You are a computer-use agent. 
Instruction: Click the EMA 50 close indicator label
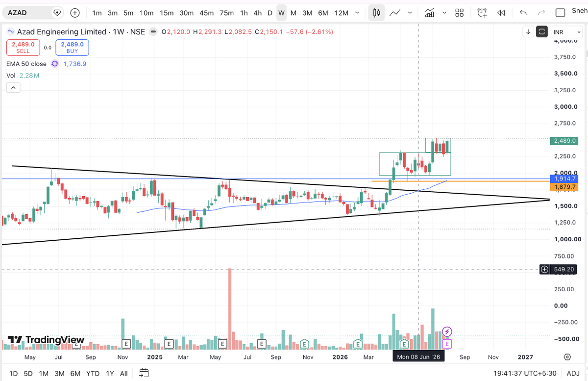26,64
